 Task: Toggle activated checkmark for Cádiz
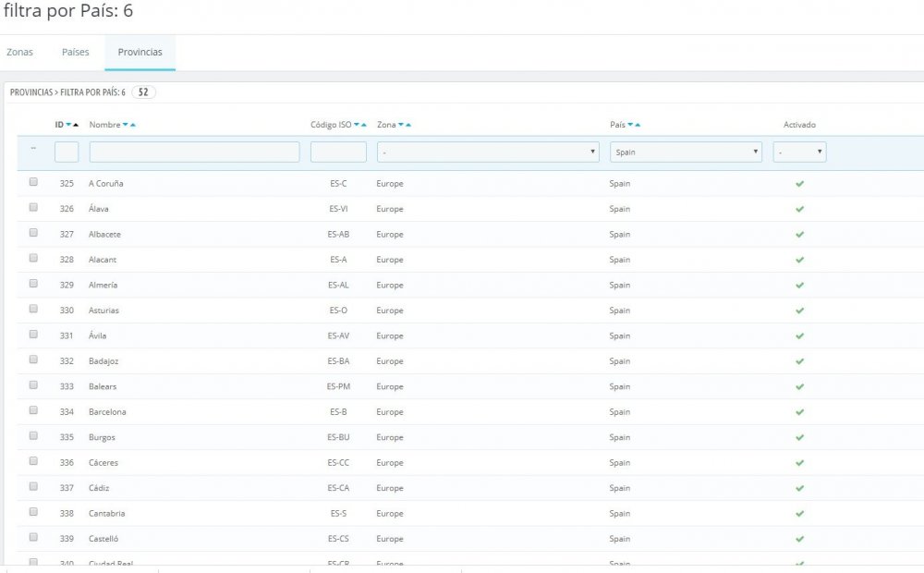pyautogui.click(x=799, y=488)
